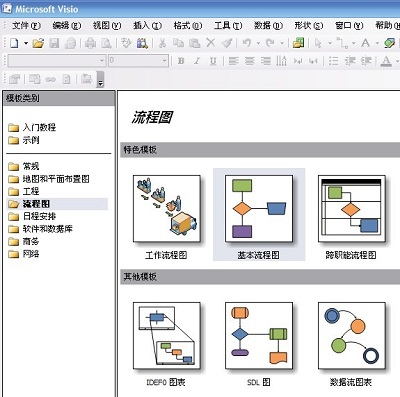400x397 pixels.
Task: Choose the 跨职能流程图 template thumbnail
Action: 351,209
